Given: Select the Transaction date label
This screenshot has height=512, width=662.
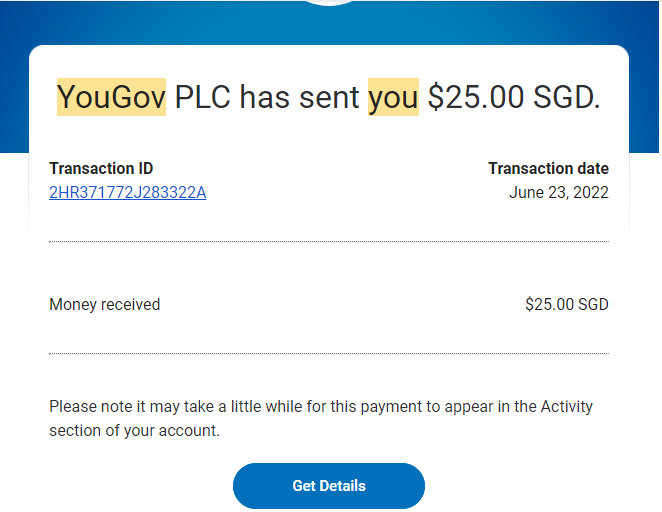Looking at the screenshot, I should coord(548,169).
